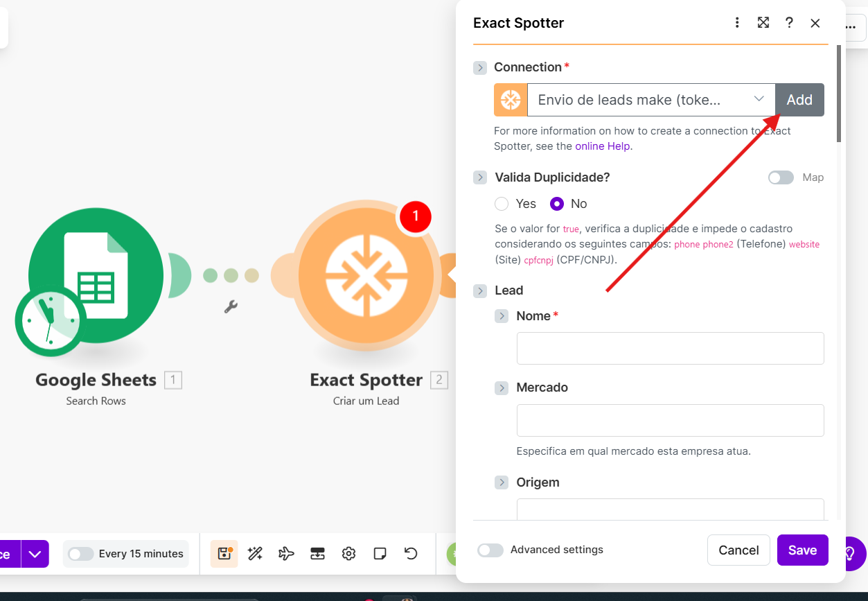Click the Search Rows label

pos(96,401)
